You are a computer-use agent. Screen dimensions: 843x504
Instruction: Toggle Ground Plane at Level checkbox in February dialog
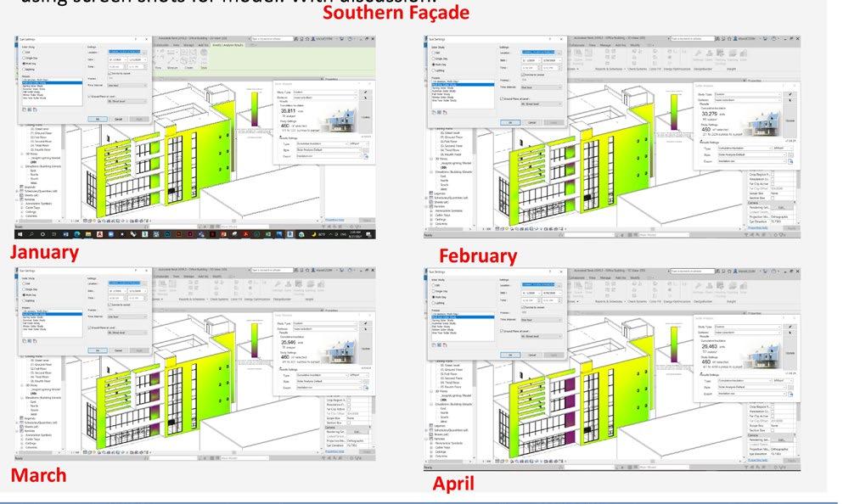(x=502, y=99)
